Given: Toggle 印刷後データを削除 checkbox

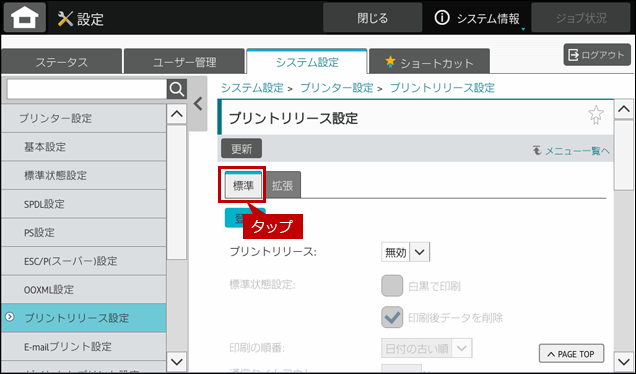Looking at the screenshot, I should (x=392, y=317).
